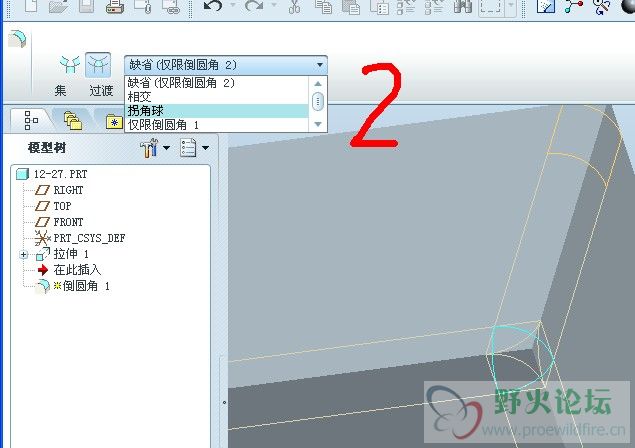The width and height of the screenshot is (635, 448).
Task: Open the selection box dropdown arrow
Action: coord(511,6)
